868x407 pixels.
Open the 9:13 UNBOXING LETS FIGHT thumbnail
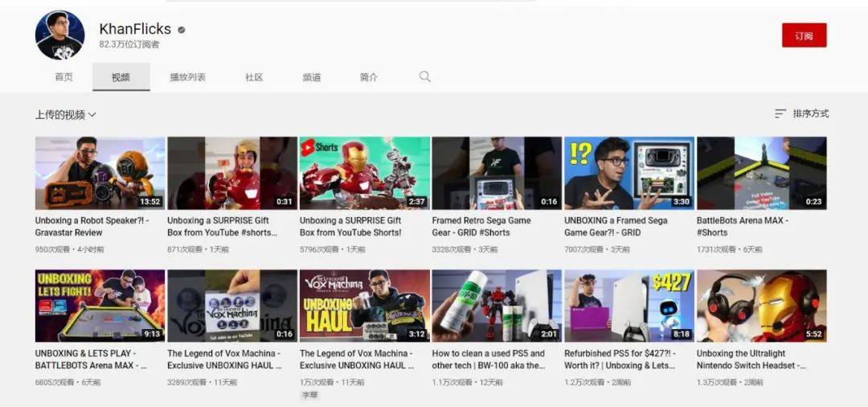[x=100, y=306]
